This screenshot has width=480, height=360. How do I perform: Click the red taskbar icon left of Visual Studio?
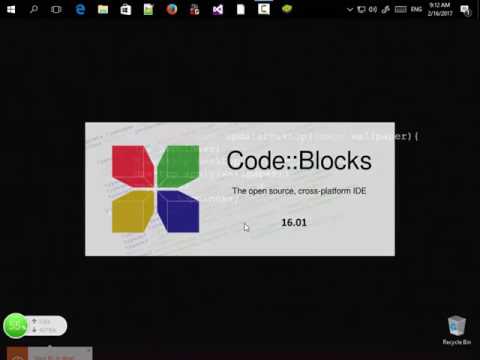click(x=195, y=10)
